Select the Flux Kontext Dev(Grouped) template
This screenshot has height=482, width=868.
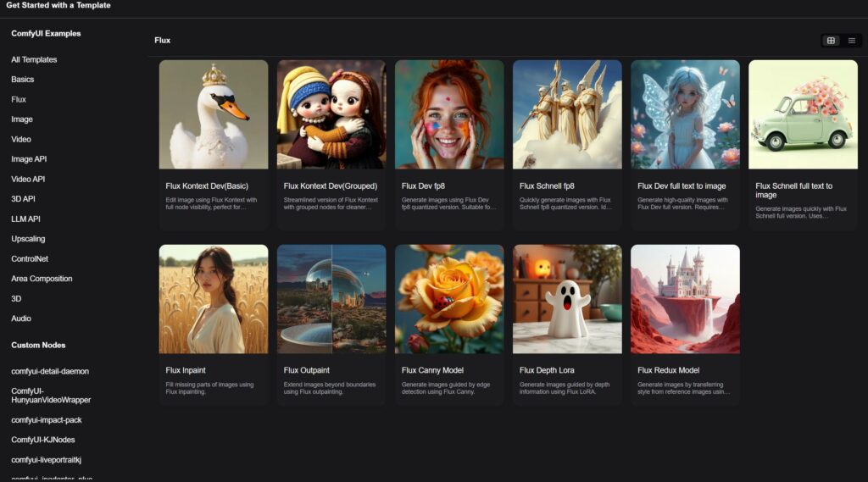pyautogui.click(x=331, y=114)
